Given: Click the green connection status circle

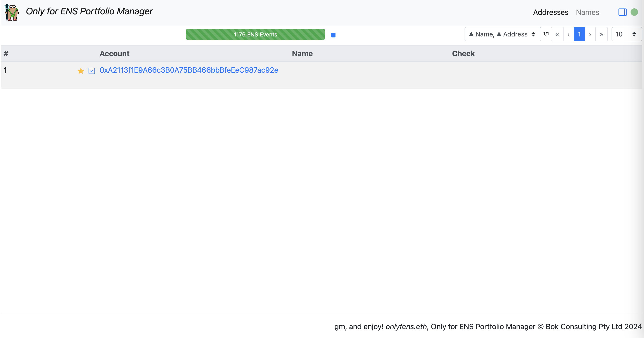Looking at the screenshot, I should click(x=634, y=12).
